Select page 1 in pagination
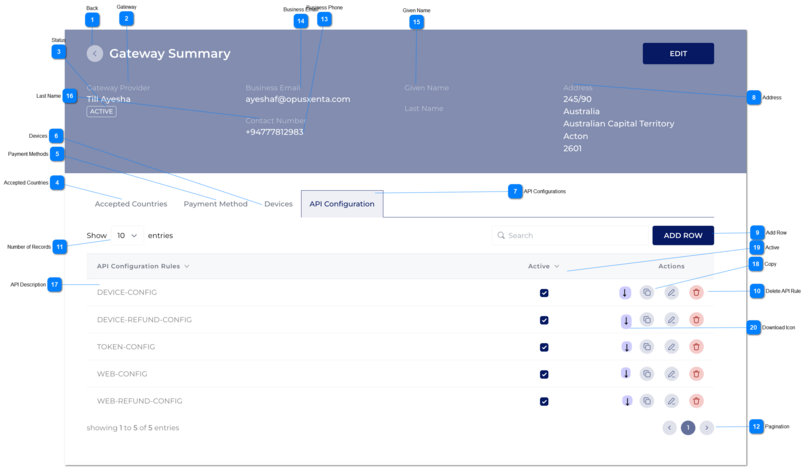 tap(688, 428)
